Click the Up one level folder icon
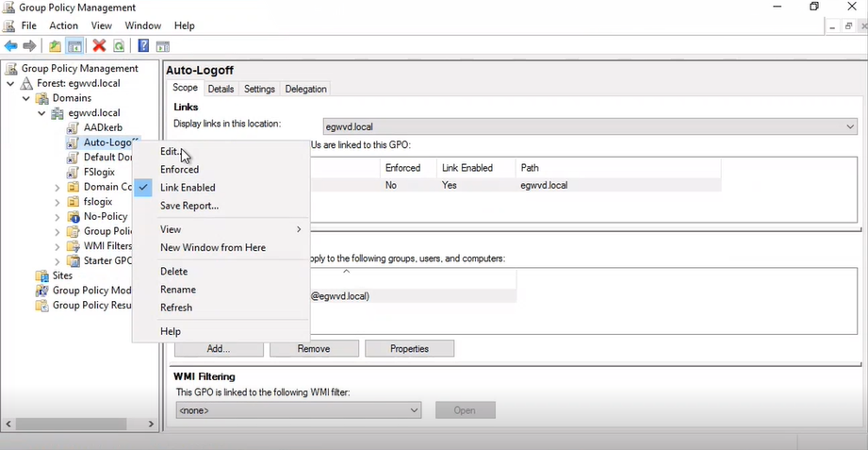Screen dimensions: 868x450 pyautogui.click(x=55, y=46)
